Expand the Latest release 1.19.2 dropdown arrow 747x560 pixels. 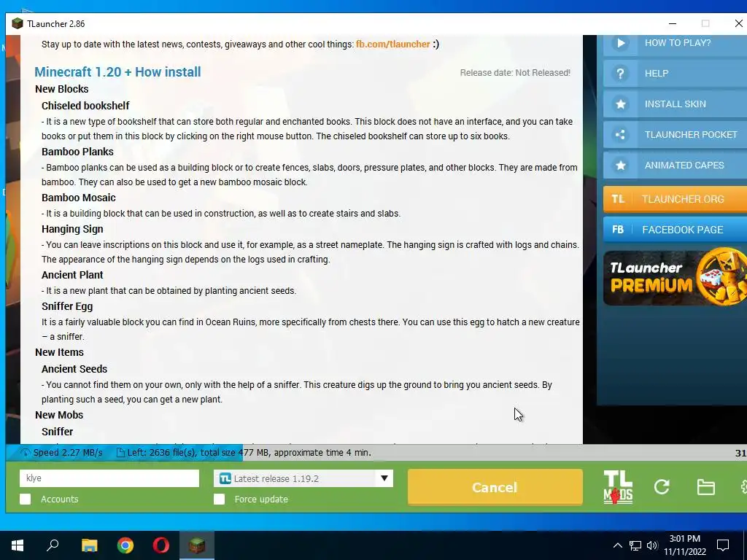(x=384, y=478)
